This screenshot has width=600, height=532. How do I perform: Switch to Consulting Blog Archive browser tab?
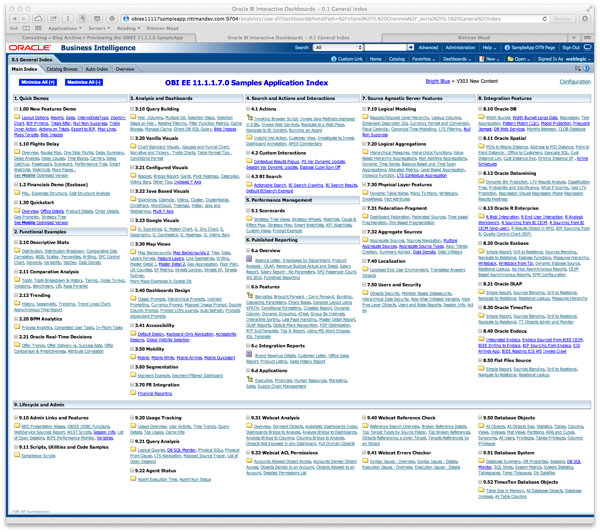tap(102, 38)
